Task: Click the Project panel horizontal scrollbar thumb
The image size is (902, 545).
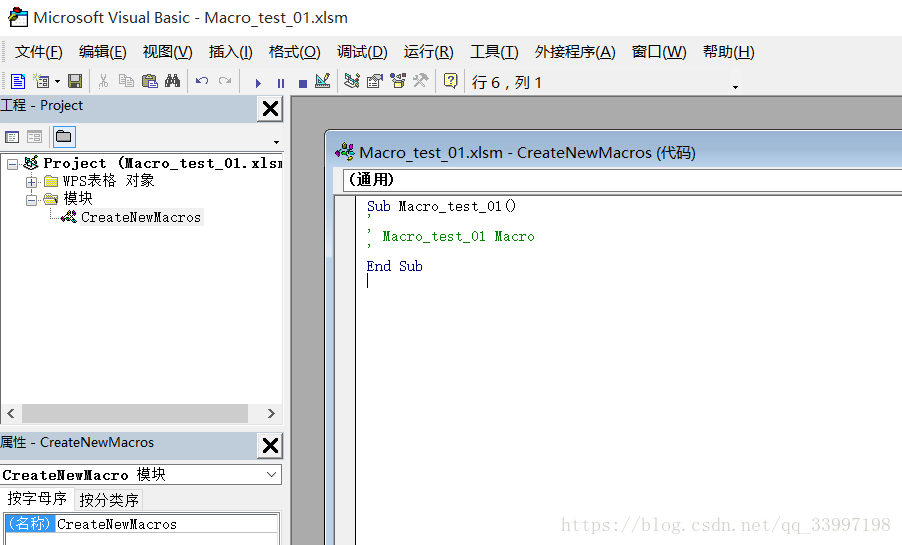Action: tap(135, 413)
